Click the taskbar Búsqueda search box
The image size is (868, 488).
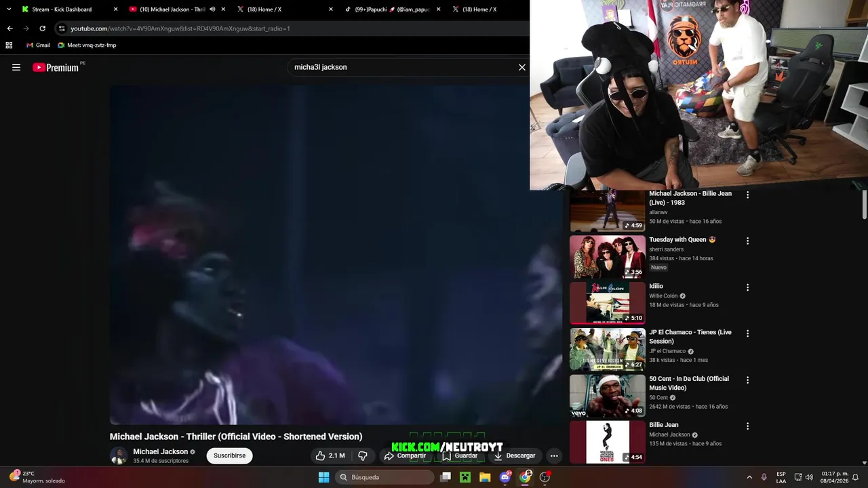pos(385,477)
